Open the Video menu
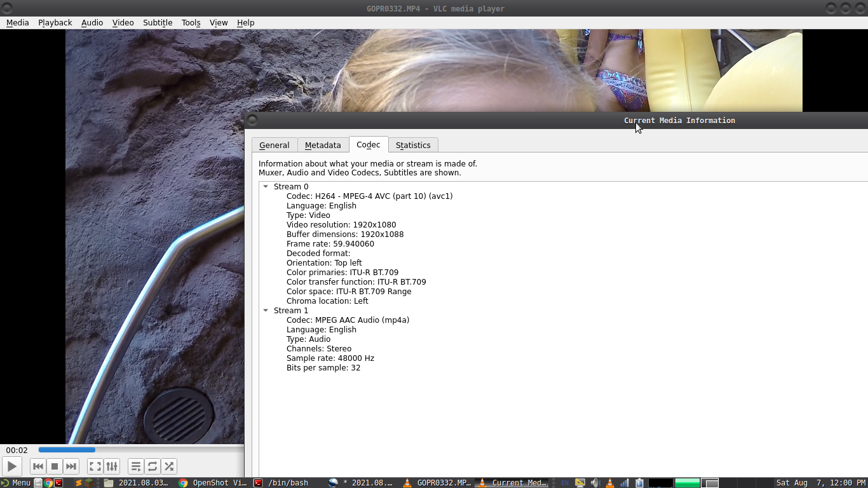 point(123,22)
